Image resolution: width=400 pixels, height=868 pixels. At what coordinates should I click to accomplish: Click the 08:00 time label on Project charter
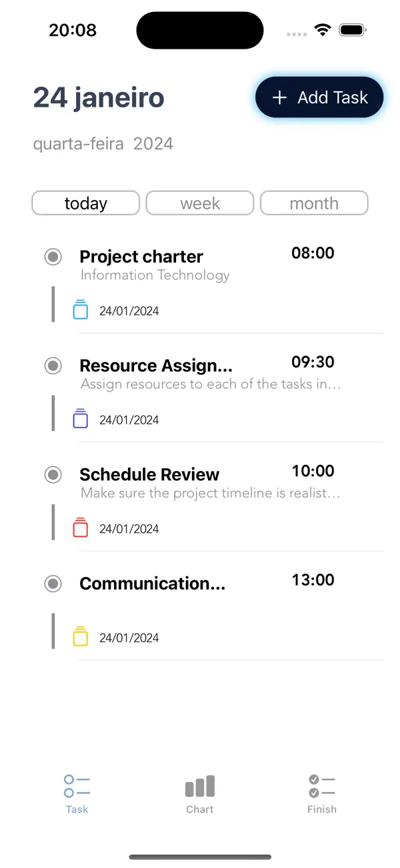(x=313, y=253)
